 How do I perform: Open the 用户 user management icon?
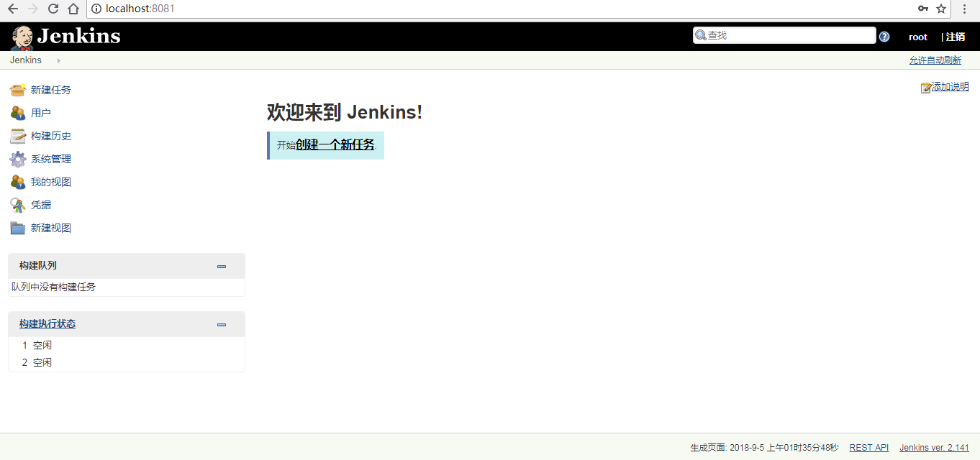pyautogui.click(x=19, y=112)
